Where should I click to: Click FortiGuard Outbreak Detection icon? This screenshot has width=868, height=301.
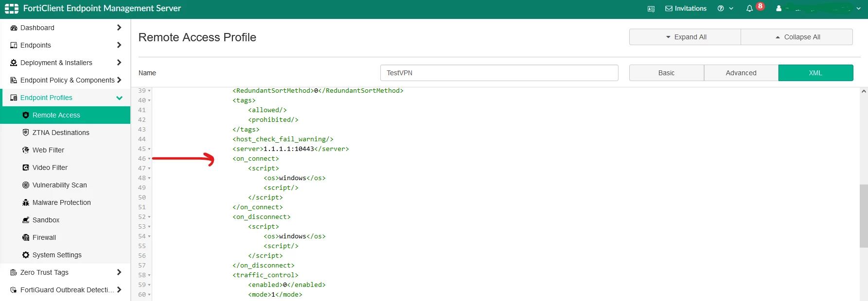(x=14, y=290)
